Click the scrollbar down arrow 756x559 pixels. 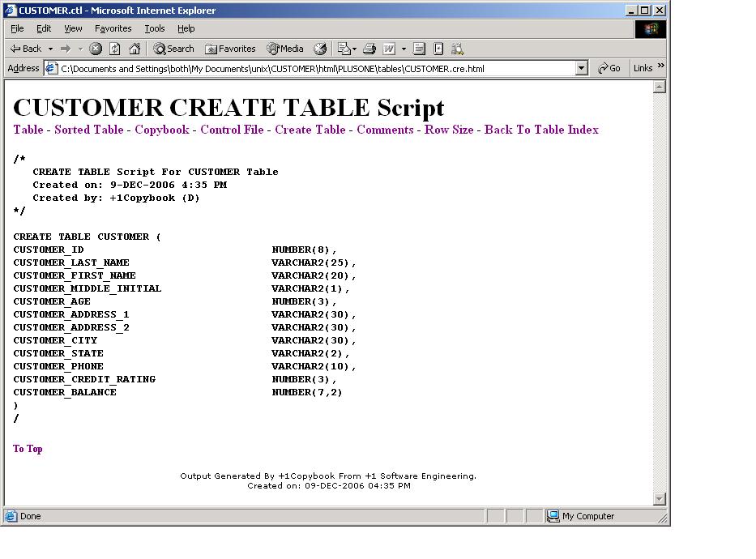tap(659, 499)
